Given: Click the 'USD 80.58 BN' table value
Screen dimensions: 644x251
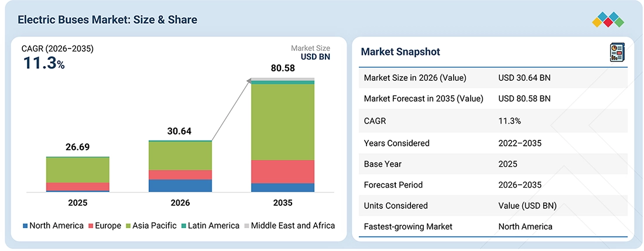Looking at the screenshot, I should point(525,98).
